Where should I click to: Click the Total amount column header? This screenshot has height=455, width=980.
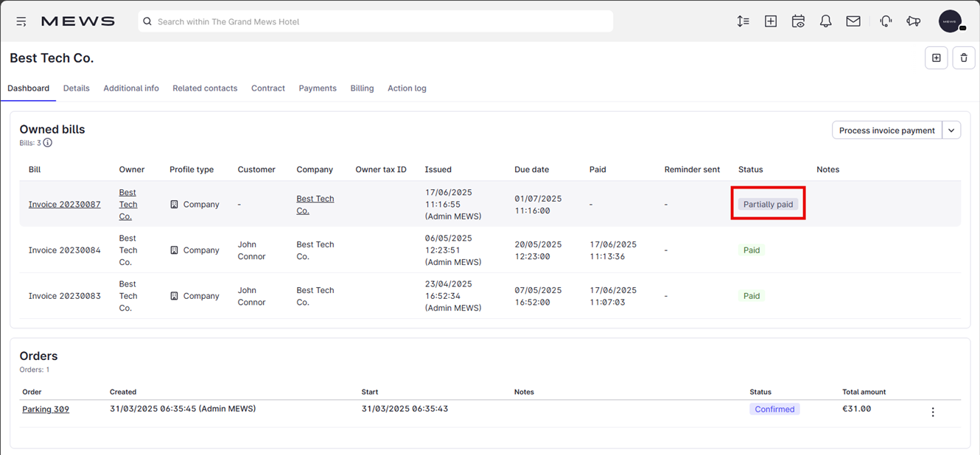pyautogui.click(x=864, y=392)
